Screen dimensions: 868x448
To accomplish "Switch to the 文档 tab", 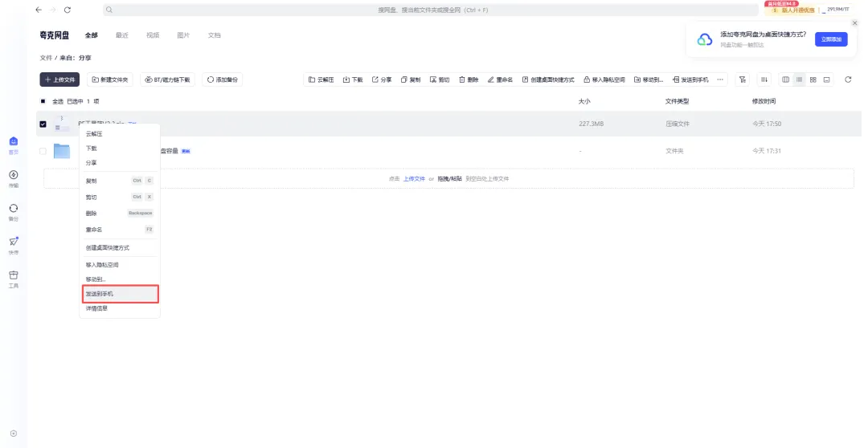I will coord(215,35).
